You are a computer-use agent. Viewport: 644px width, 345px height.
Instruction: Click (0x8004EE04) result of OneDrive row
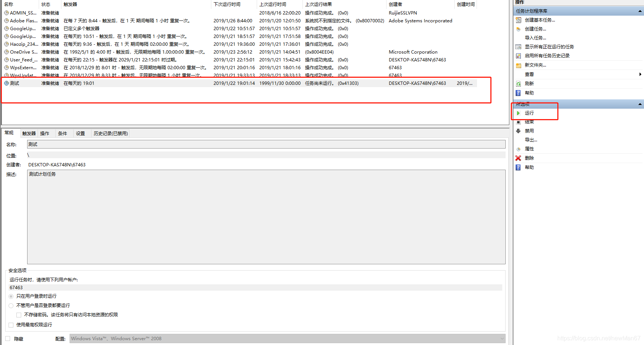pyautogui.click(x=319, y=52)
